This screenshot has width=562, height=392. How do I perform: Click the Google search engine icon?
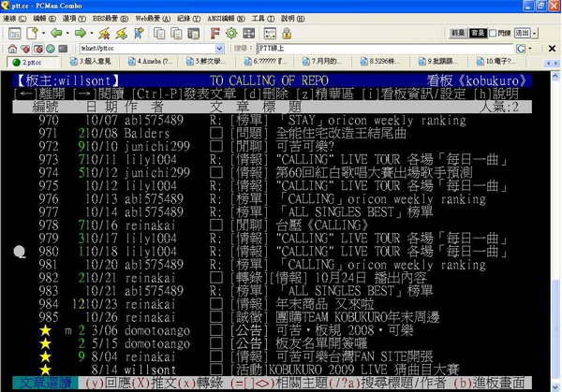(x=521, y=49)
